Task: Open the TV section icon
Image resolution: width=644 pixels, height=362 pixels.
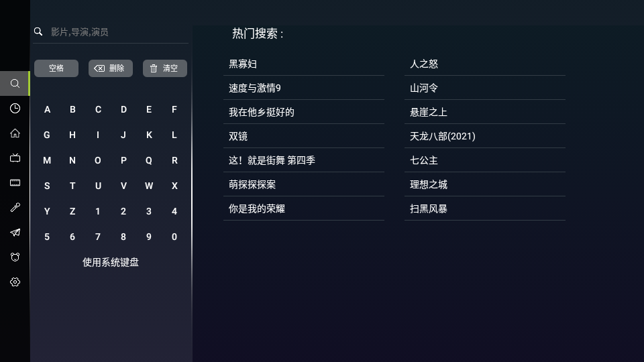Action: [15, 158]
